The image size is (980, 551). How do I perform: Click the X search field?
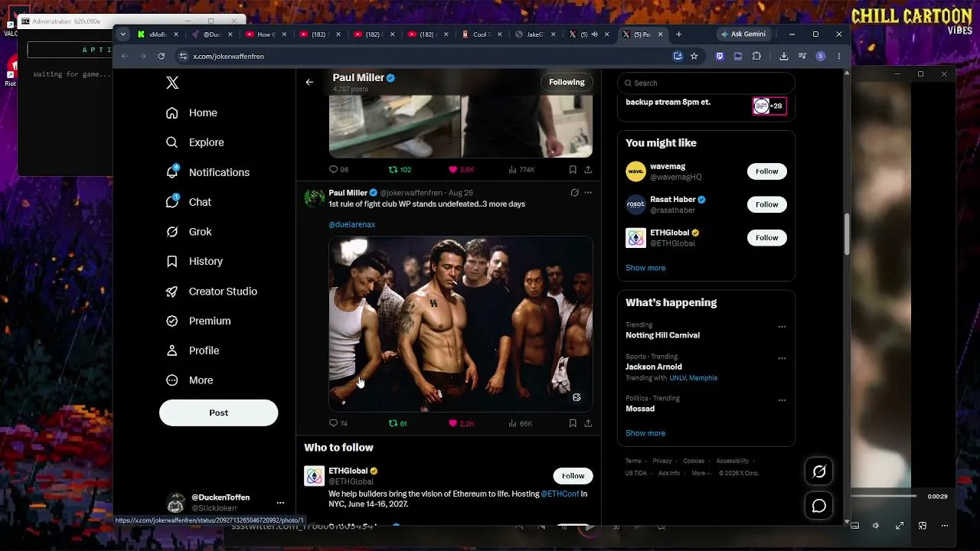coord(706,83)
